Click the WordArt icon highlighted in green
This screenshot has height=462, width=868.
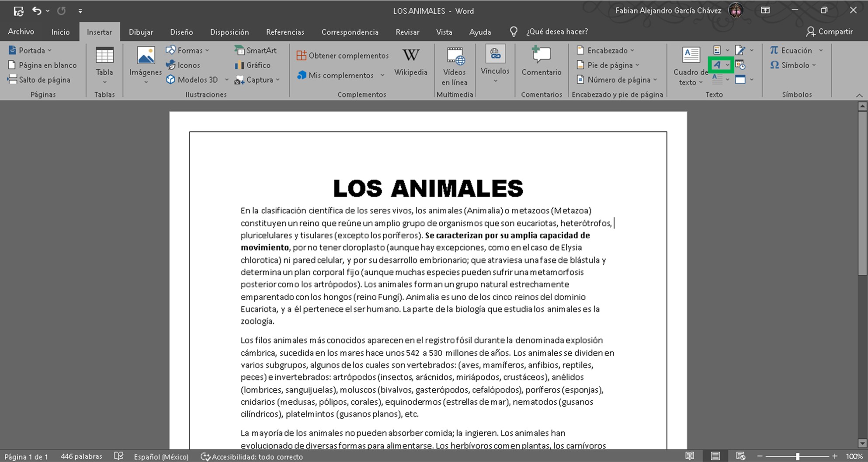[x=717, y=65]
